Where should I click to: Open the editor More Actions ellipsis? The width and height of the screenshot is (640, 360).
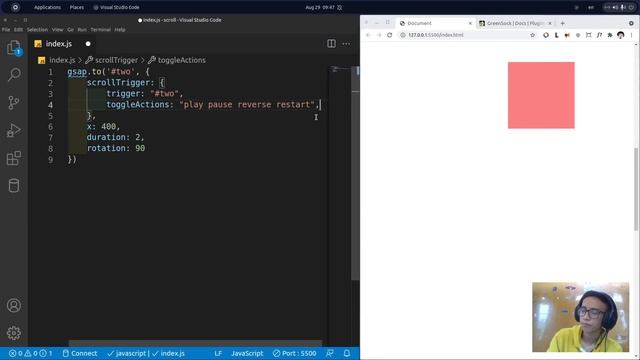click(x=346, y=44)
